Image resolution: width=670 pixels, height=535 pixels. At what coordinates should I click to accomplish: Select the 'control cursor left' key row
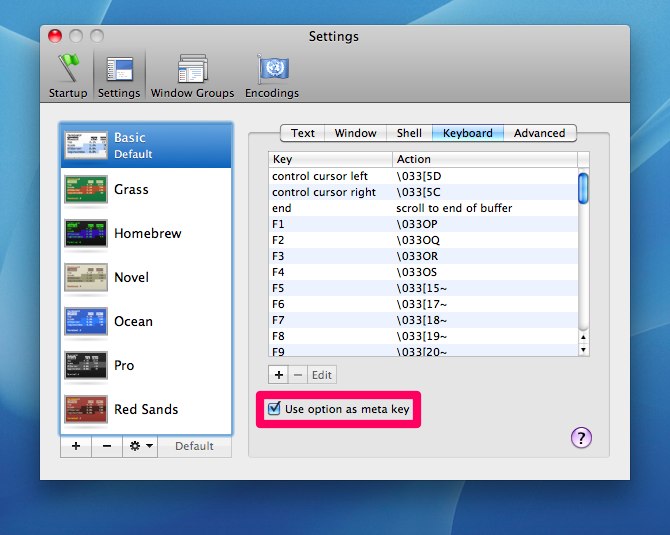coord(423,176)
